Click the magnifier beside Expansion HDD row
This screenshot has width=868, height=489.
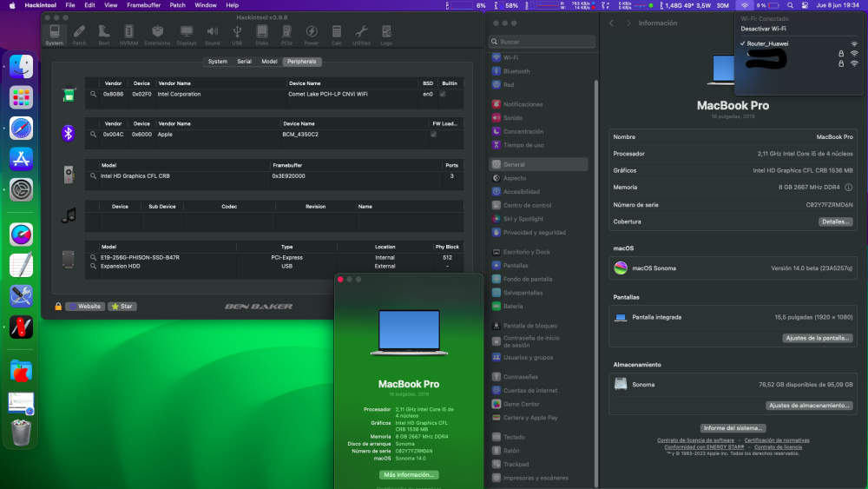93,267
